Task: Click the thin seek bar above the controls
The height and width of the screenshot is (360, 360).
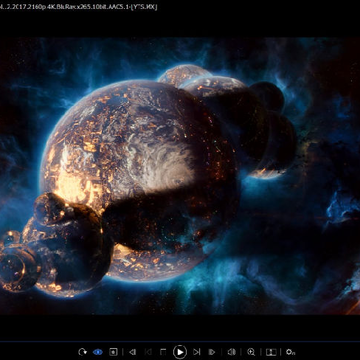Action: [x=180, y=341]
